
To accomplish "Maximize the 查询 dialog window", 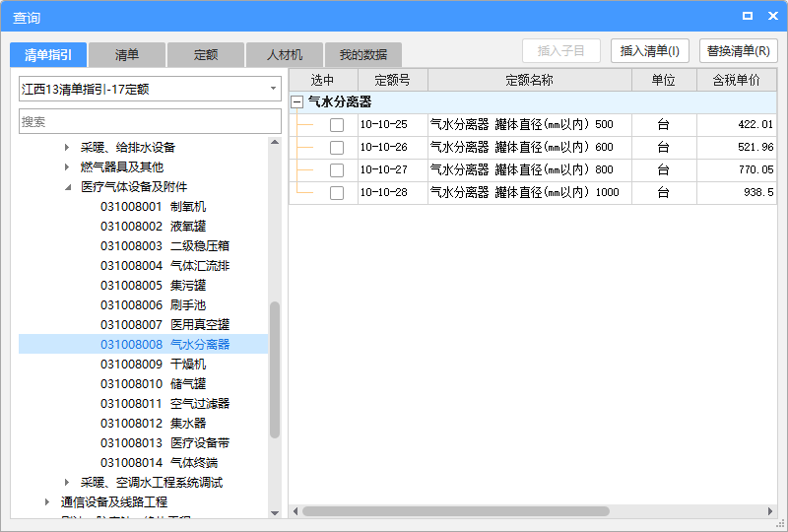I will pos(748,16).
